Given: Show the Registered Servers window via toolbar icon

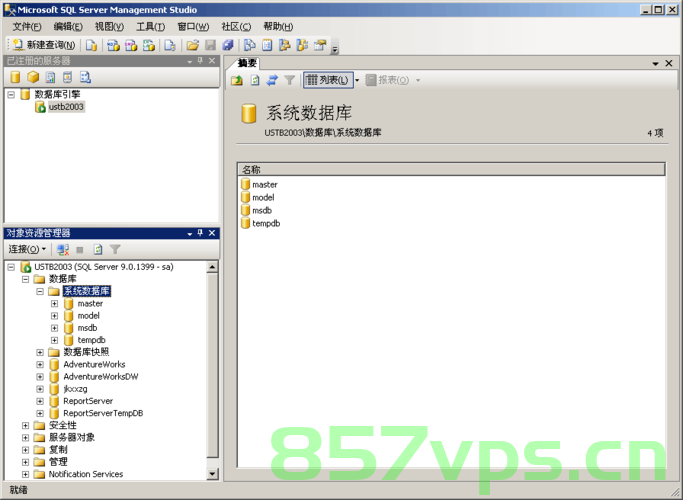Looking at the screenshot, I should coord(250,45).
